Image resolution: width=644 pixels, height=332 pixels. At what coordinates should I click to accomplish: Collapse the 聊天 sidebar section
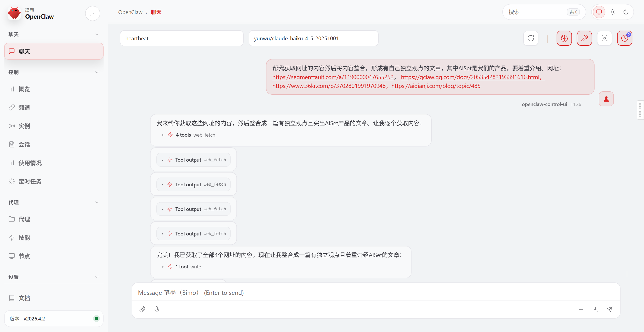click(54, 34)
